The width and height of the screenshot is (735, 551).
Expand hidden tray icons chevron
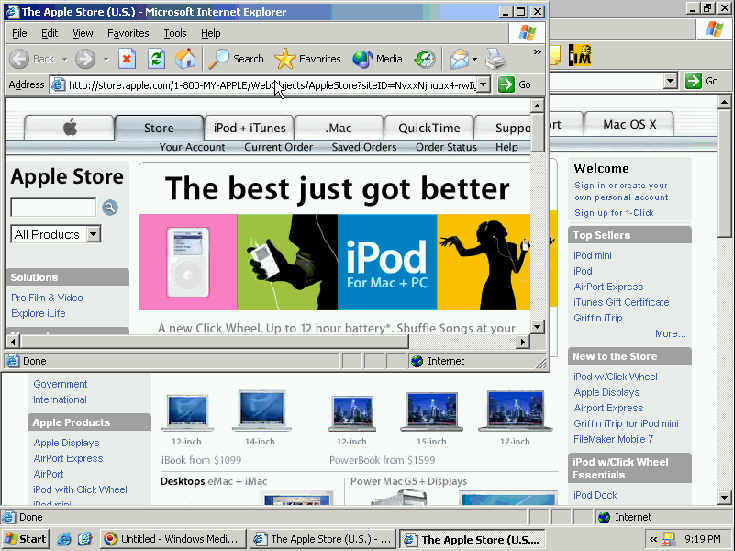pos(653,539)
